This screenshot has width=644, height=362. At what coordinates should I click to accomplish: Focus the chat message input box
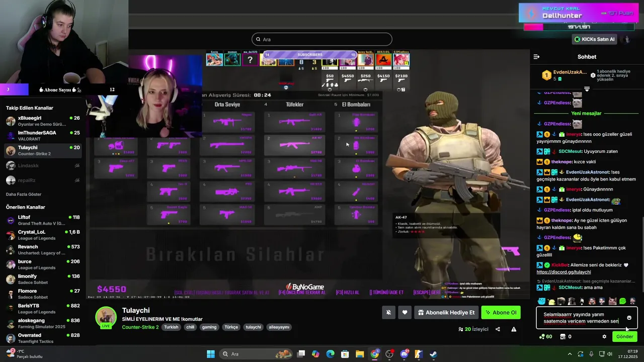tap(587, 318)
